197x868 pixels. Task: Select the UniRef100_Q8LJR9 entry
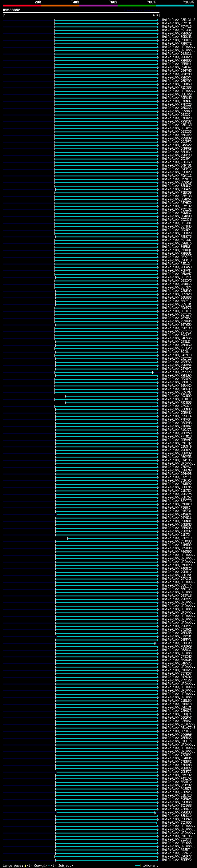[177, 94]
